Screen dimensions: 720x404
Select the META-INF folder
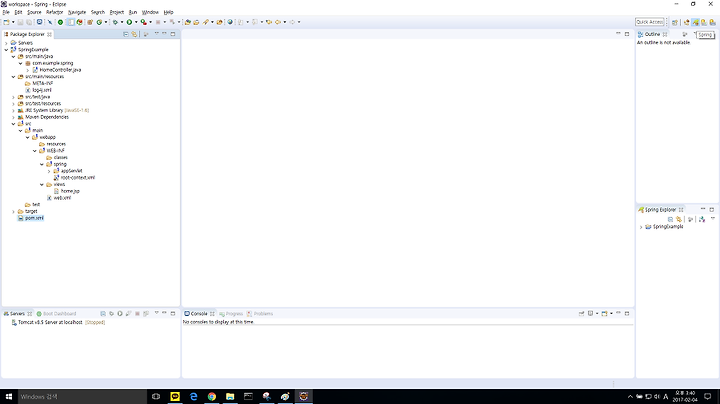[x=42, y=84]
